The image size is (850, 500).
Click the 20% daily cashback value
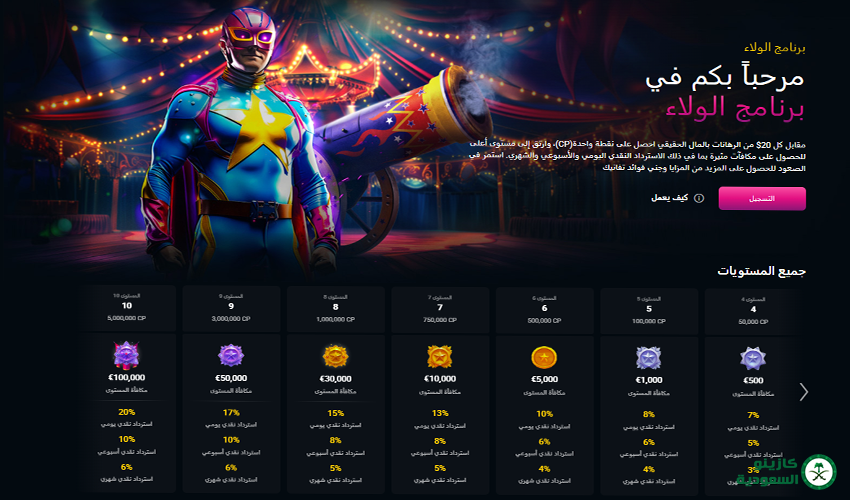click(126, 412)
